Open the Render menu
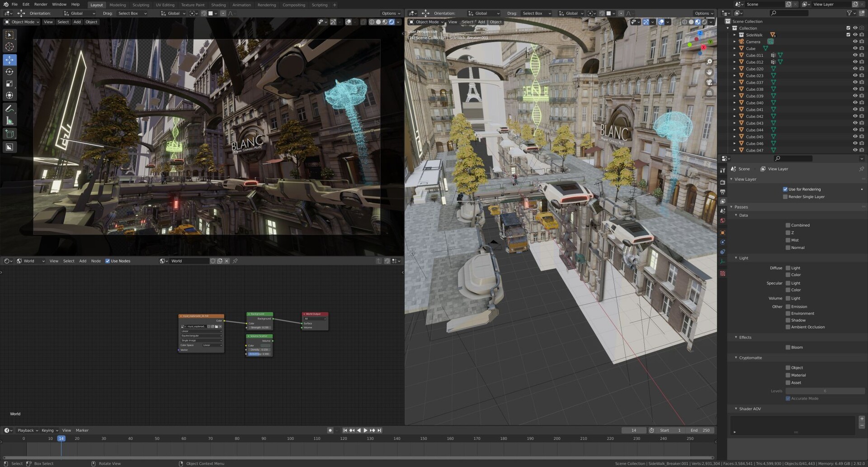Viewport: 868px width, 467px height. point(41,5)
